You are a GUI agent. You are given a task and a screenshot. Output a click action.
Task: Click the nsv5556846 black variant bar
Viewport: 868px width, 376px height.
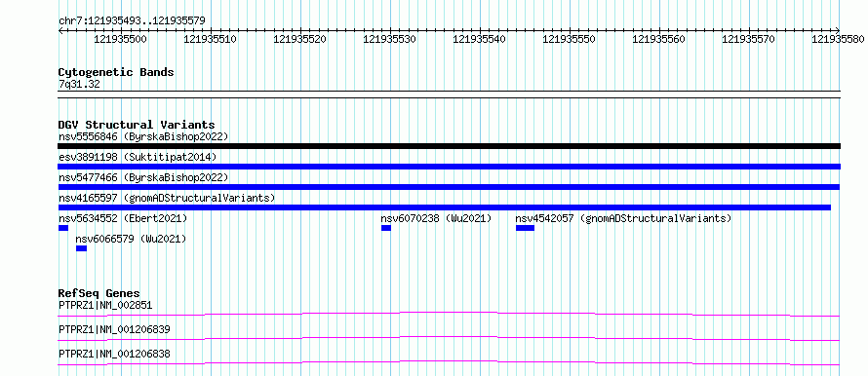coord(449,146)
